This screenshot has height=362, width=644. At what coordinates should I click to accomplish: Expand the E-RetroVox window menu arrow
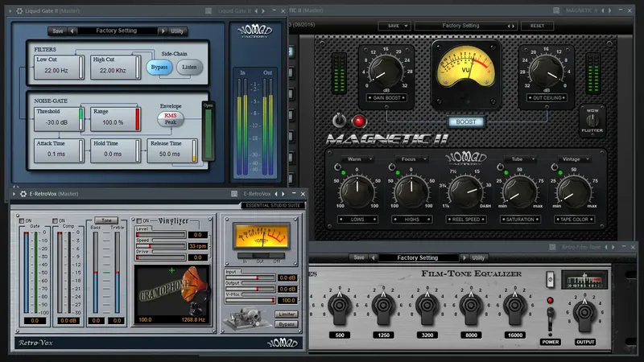tap(14, 194)
